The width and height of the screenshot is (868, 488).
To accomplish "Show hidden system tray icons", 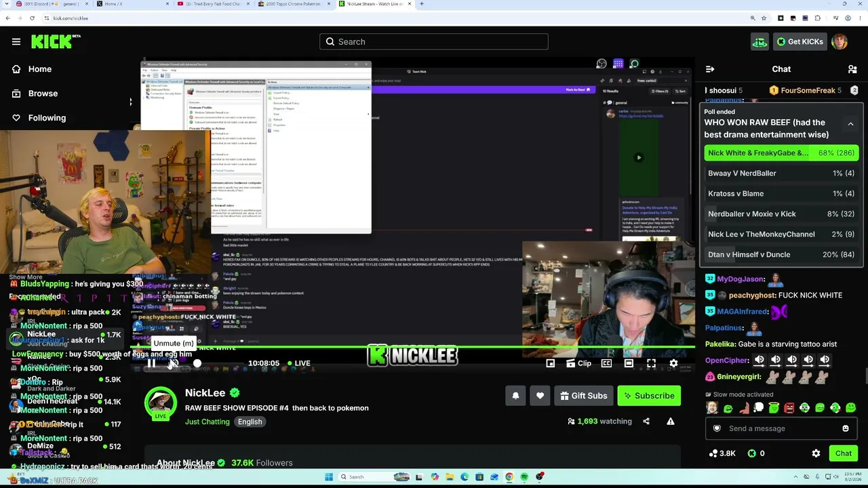I will pos(796,477).
